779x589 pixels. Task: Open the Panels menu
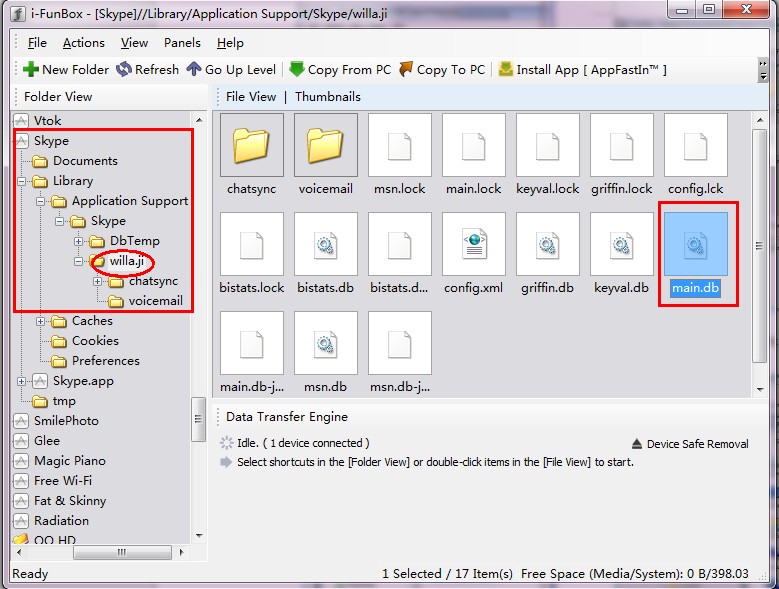[182, 43]
